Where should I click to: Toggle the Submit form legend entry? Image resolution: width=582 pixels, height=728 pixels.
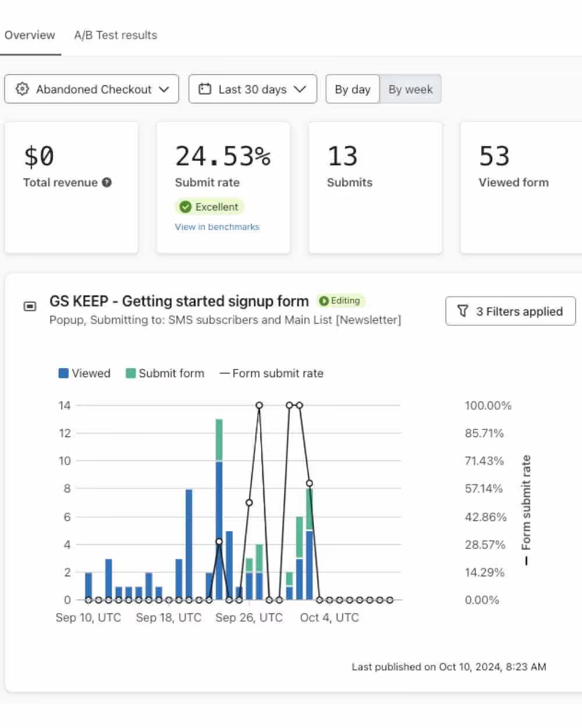tap(165, 373)
